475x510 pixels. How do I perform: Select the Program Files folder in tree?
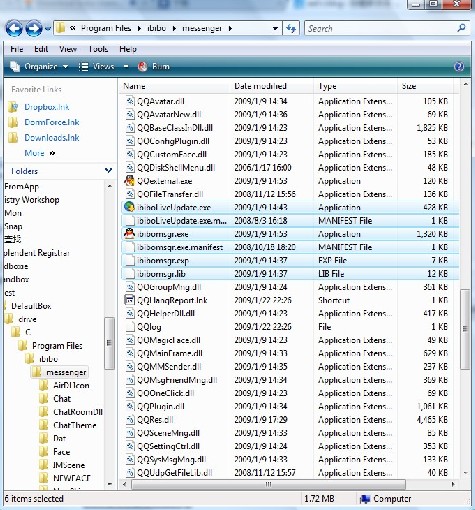pos(57,346)
